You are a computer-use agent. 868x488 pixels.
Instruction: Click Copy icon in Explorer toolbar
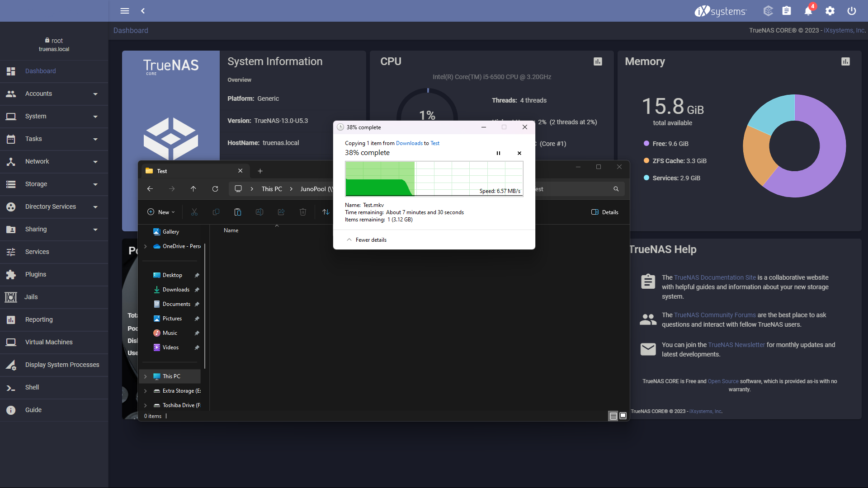[216, 212]
